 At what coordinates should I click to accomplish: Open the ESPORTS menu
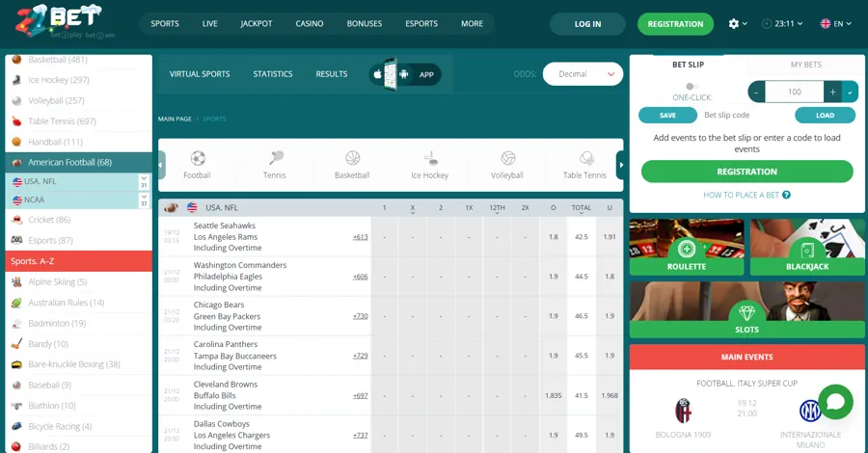coord(421,24)
